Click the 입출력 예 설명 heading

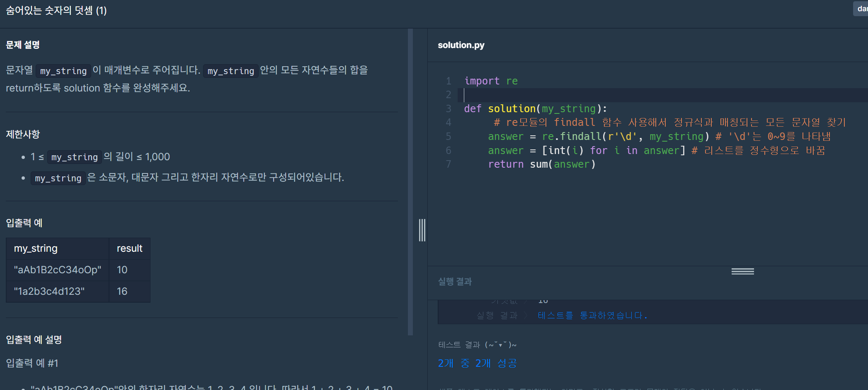[34, 339]
